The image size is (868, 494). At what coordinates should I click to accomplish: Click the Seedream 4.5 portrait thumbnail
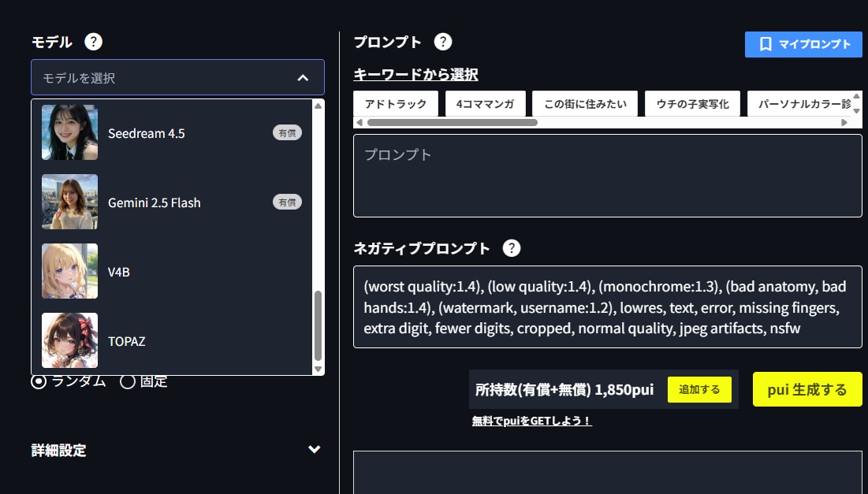[x=69, y=133]
